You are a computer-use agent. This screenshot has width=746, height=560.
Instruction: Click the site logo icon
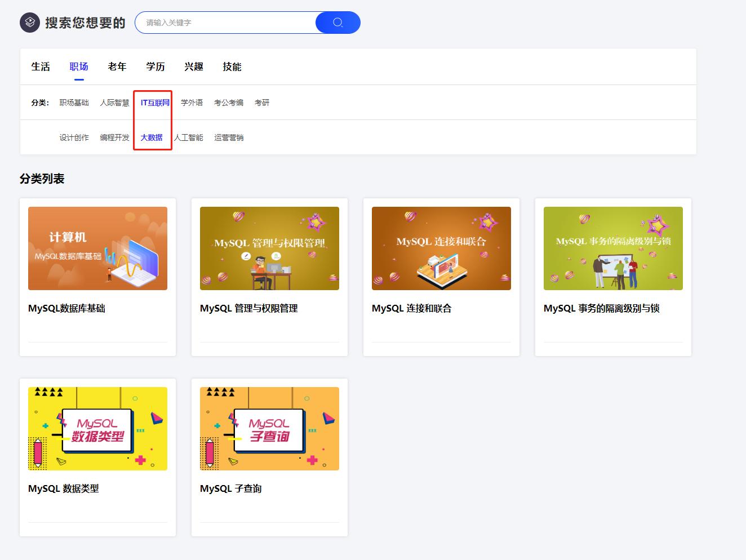[29, 23]
